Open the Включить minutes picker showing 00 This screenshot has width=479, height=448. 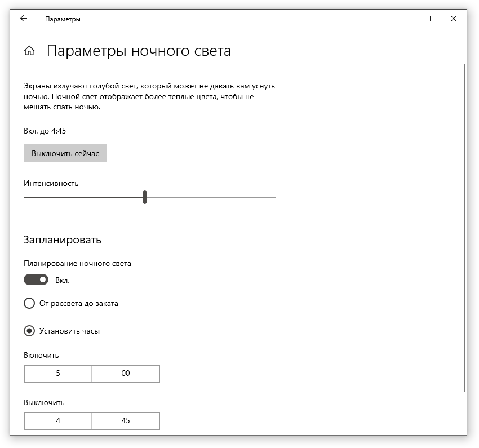click(126, 374)
